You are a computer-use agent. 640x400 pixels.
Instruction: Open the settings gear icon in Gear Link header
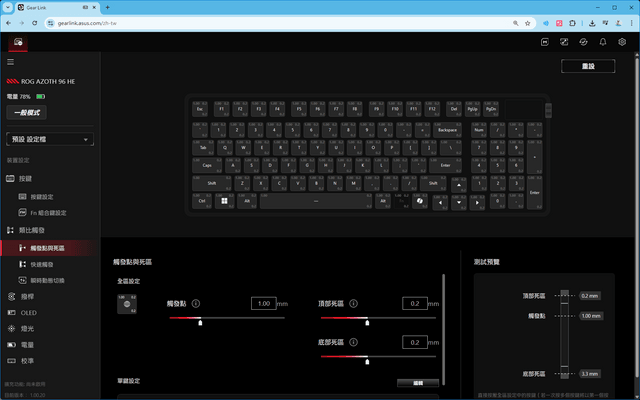click(x=622, y=42)
